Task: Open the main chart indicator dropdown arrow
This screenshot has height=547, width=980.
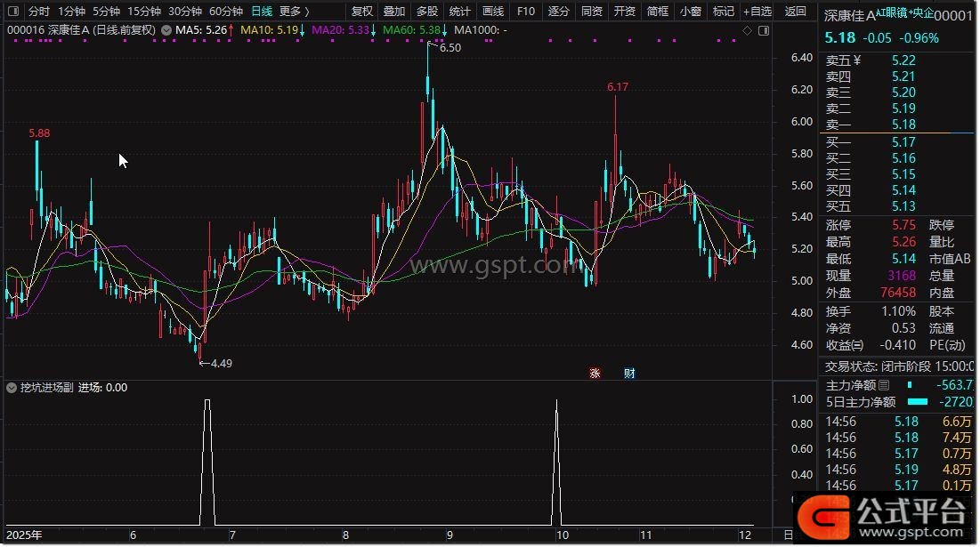Action: [166, 29]
